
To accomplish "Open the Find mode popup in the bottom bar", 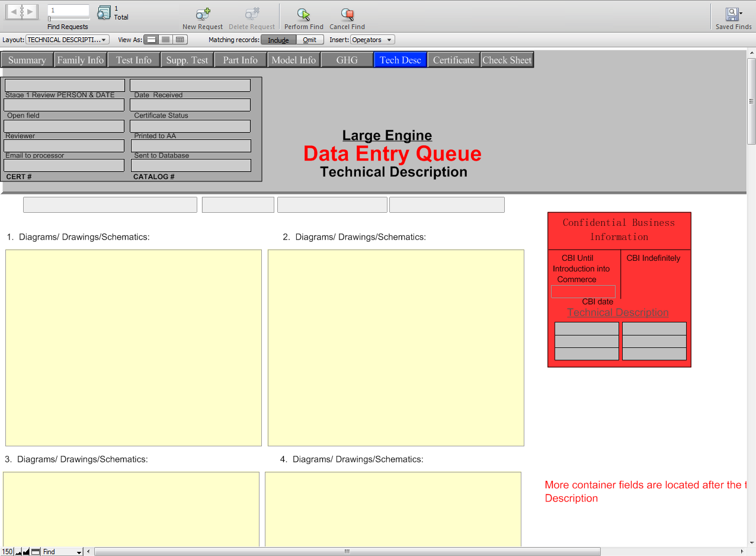I will point(62,552).
